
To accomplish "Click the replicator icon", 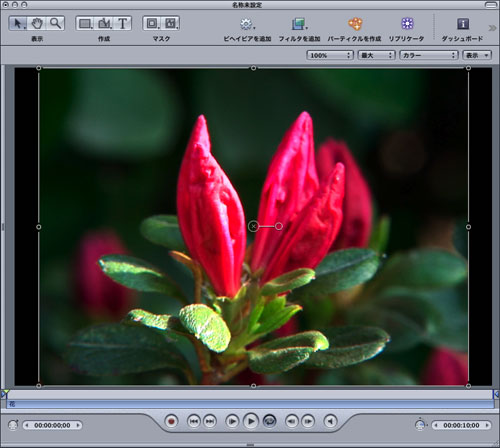I will [407, 24].
